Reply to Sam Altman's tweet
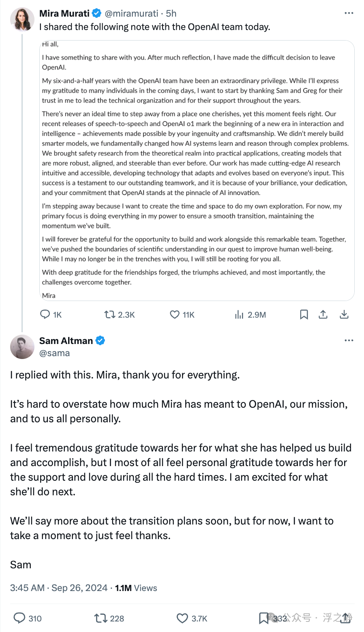Screen dimensions: 364x632 pos(19,618)
